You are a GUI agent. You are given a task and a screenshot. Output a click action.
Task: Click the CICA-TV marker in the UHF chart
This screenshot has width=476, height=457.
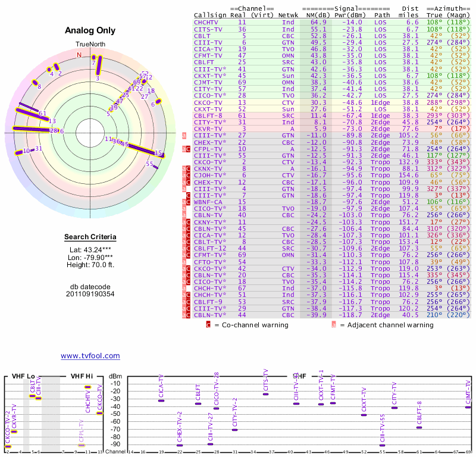(161, 400)
